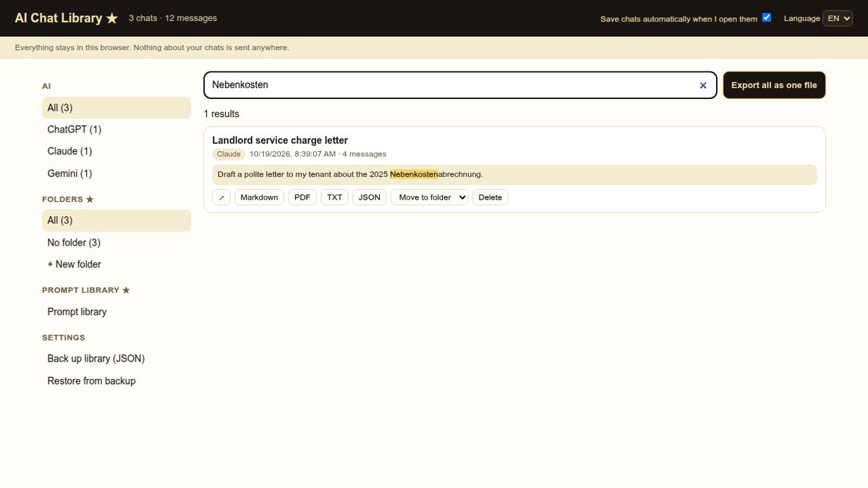Open the Landlord service charge letter title
Screen dimensions: 868x488
tap(280, 140)
